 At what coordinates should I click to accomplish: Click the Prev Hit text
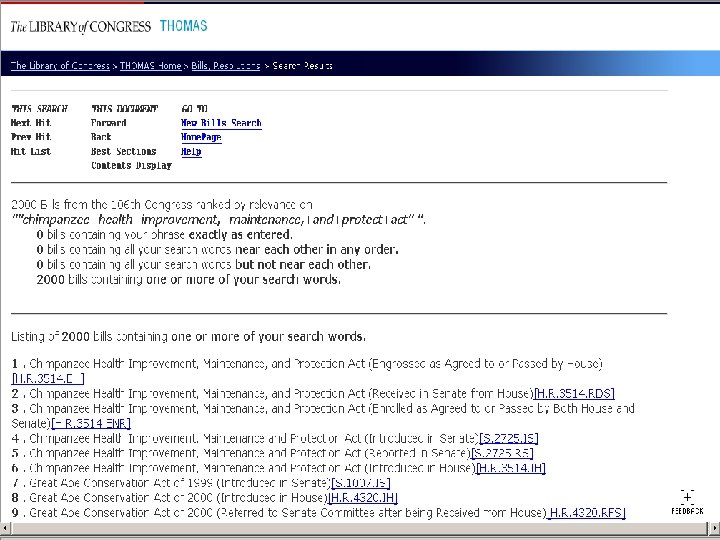point(31,137)
